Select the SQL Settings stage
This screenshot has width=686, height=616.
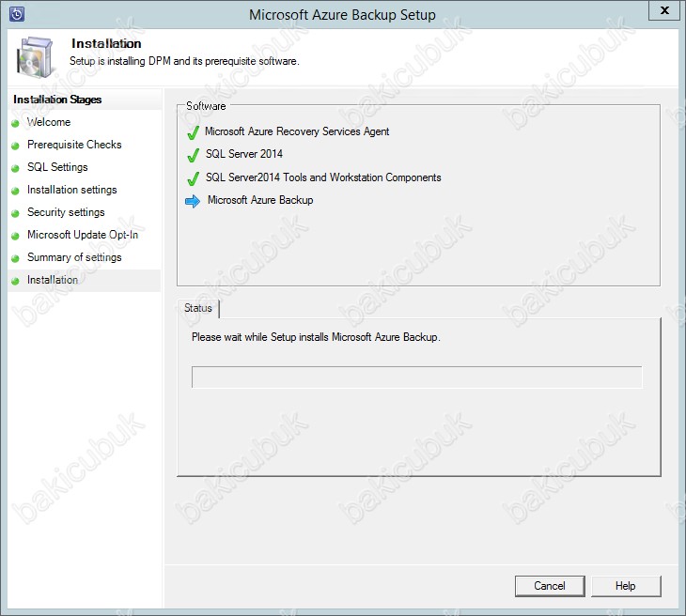coord(57,167)
